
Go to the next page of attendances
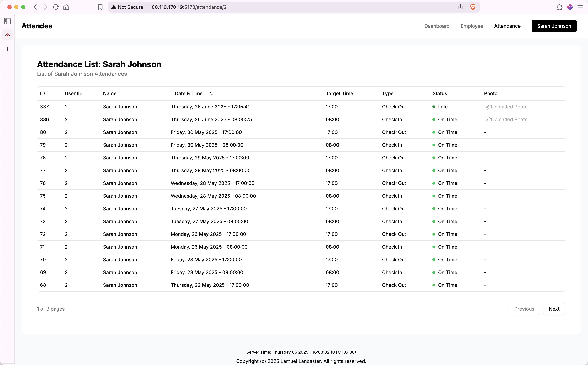click(554, 309)
